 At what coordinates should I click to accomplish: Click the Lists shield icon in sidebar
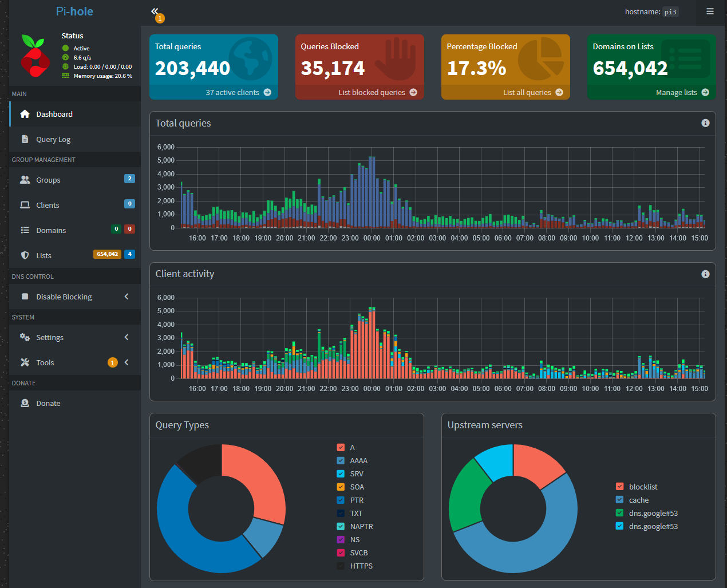(x=25, y=255)
